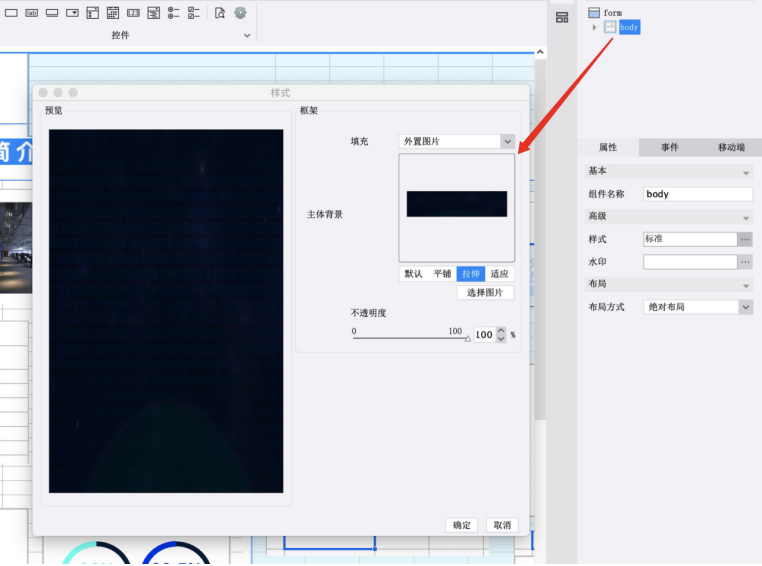Click the layout panel icon beside tree
The image size is (762, 566).
[562, 17]
